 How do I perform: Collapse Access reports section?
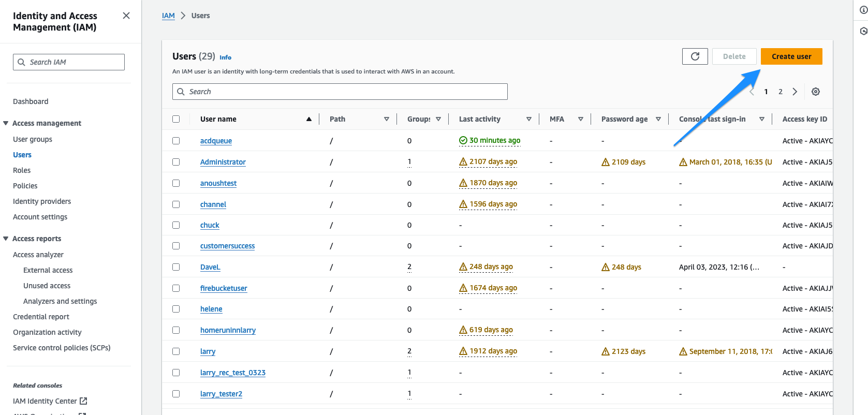[6, 239]
